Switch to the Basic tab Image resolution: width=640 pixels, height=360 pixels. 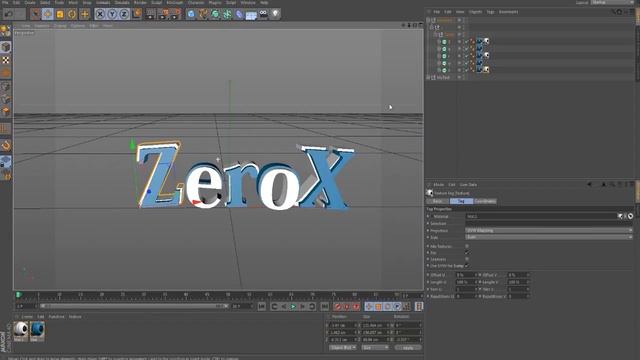438,201
